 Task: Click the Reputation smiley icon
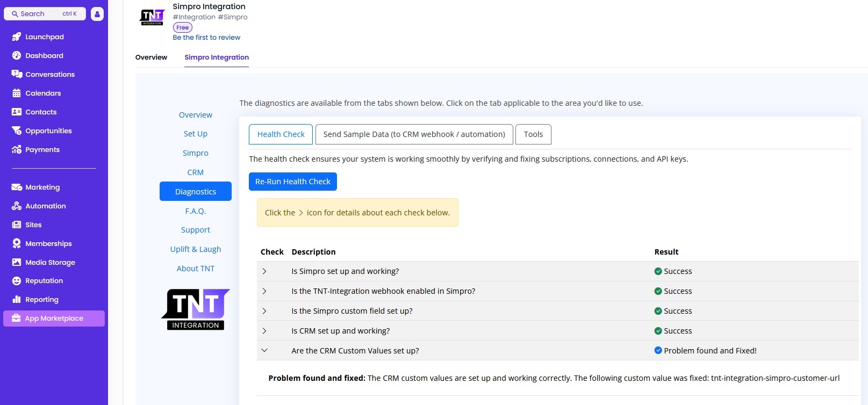pos(16,281)
